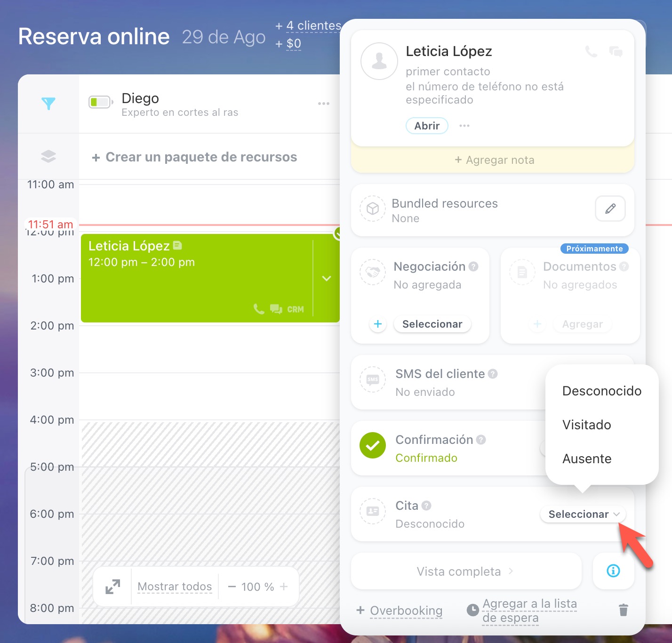
Task: Click the 11:51 am current time label
Action: (50, 224)
